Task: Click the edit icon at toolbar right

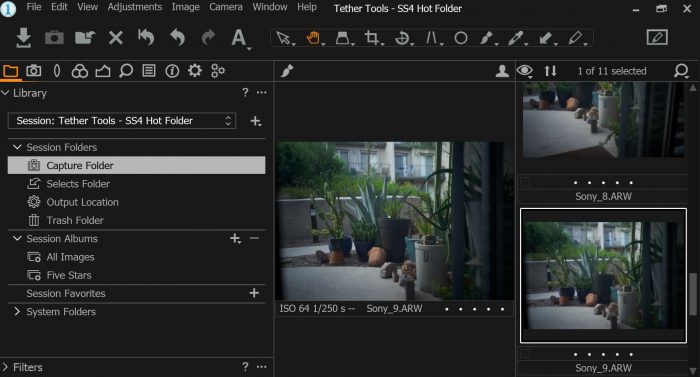Action: [657, 37]
